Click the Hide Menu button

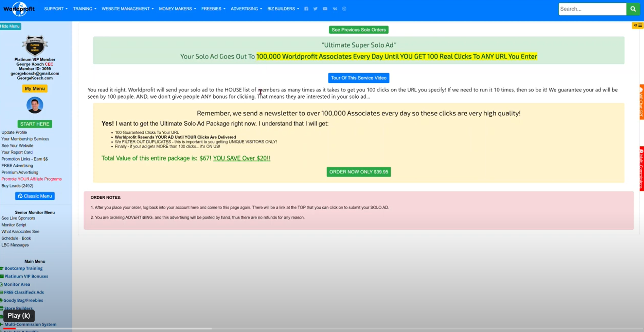[10, 26]
